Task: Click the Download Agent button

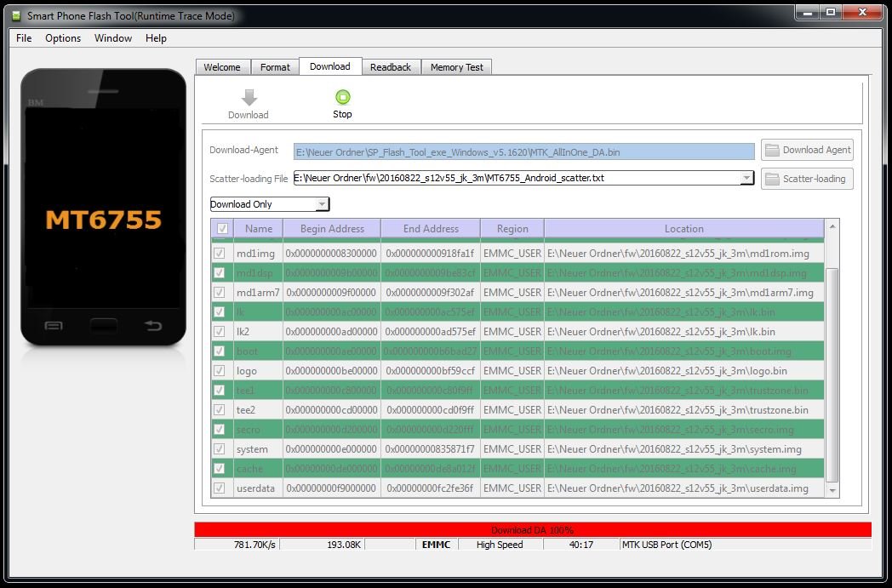Action: (807, 150)
